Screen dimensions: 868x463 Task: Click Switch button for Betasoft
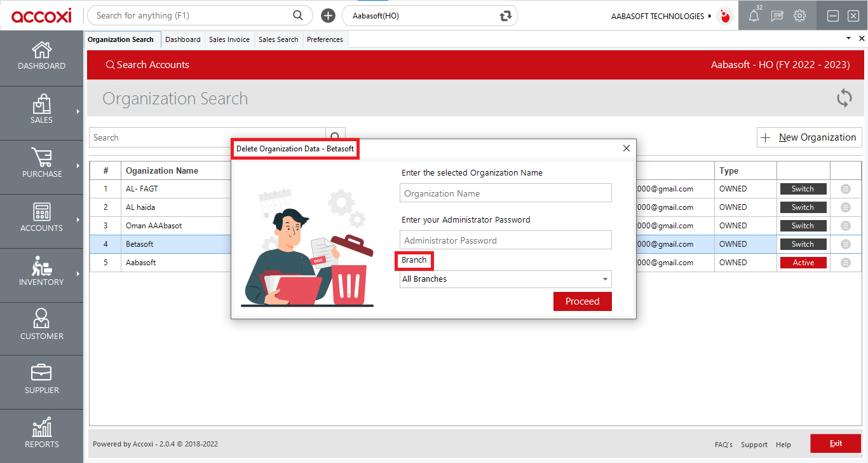coord(803,244)
